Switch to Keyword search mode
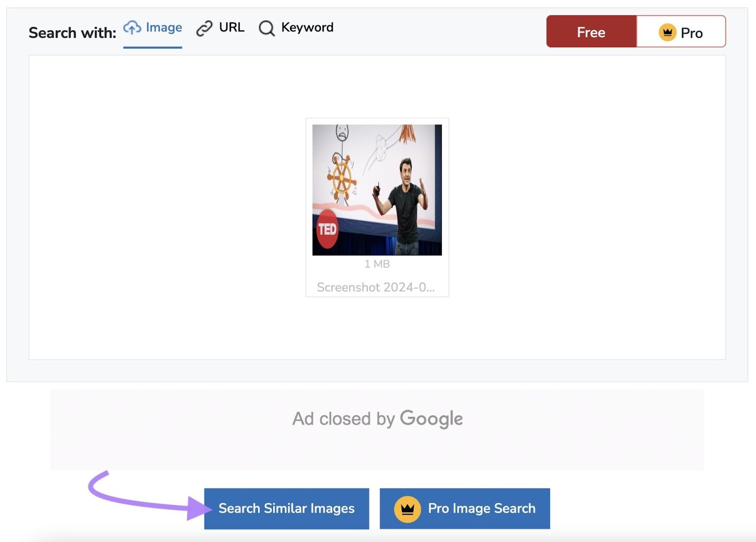Viewport: 756px width, 542px height. (307, 27)
